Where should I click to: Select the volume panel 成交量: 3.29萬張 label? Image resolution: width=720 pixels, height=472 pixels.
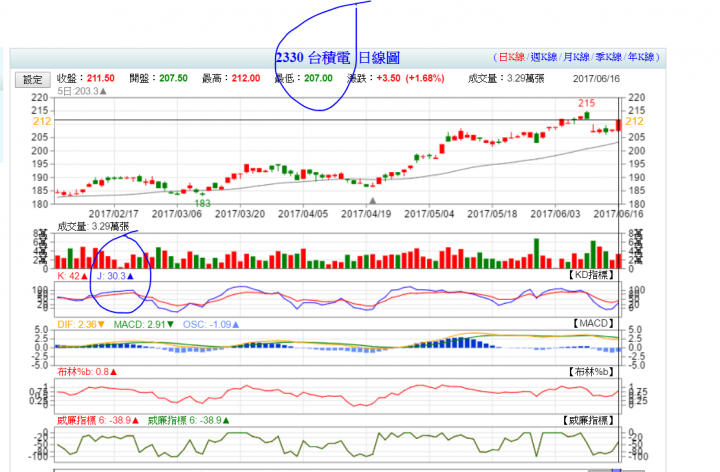(x=93, y=226)
